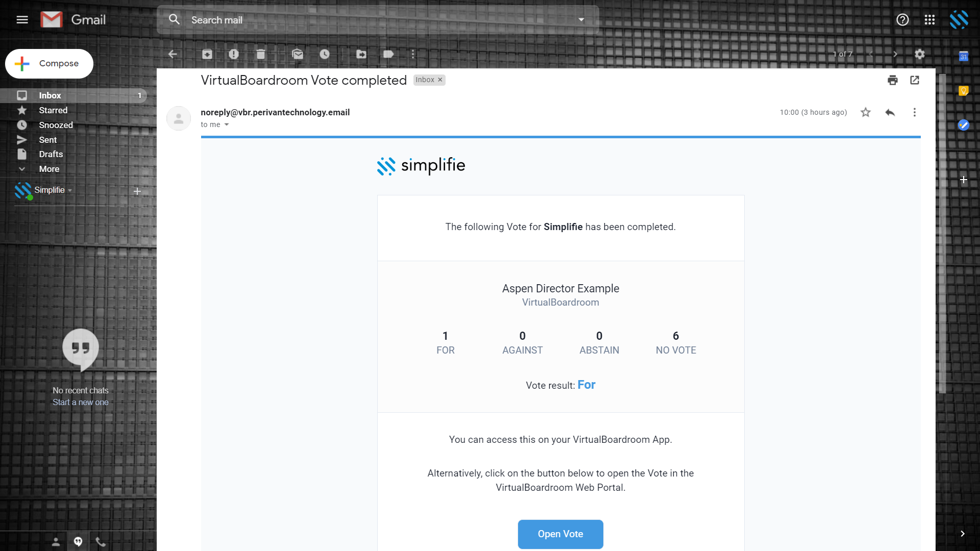Click the simplifie logo in email
The image size is (980, 551).
click(421, 166)
